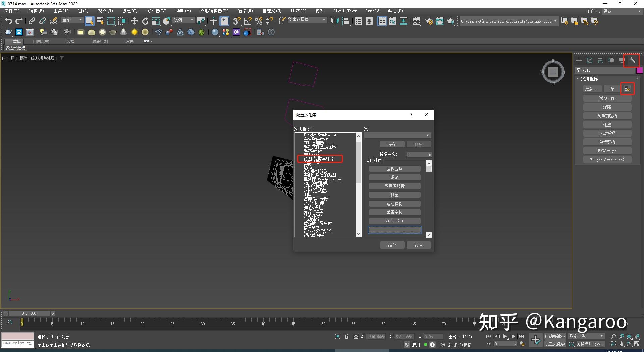Screen dimensions: 644x352
Task: Activate the Select Object tool
Action: click(89, 21)
